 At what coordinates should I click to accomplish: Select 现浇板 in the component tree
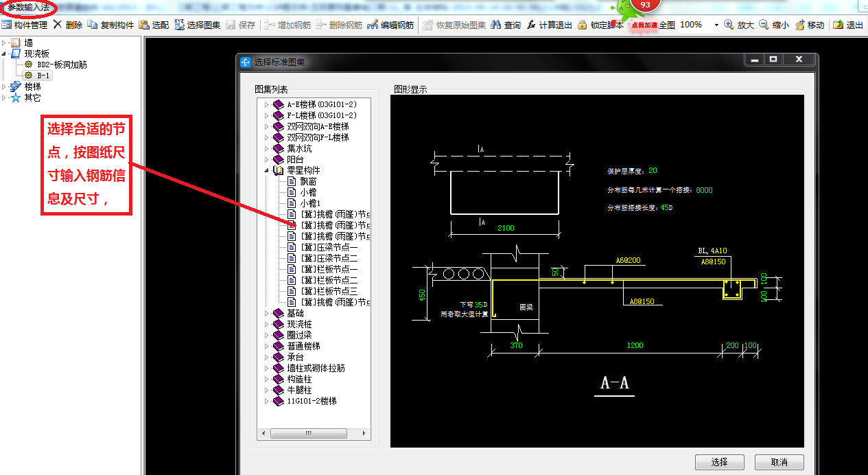[x=36, y=54]
